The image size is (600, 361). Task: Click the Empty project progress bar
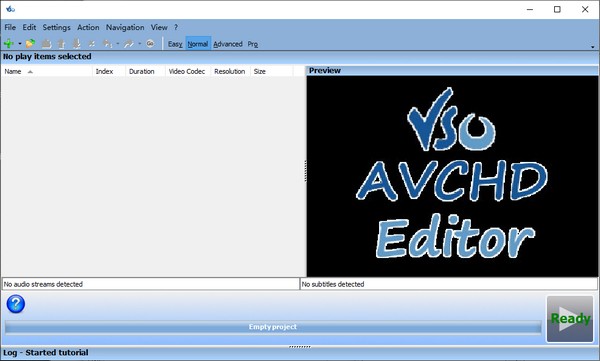click(273, 327)
